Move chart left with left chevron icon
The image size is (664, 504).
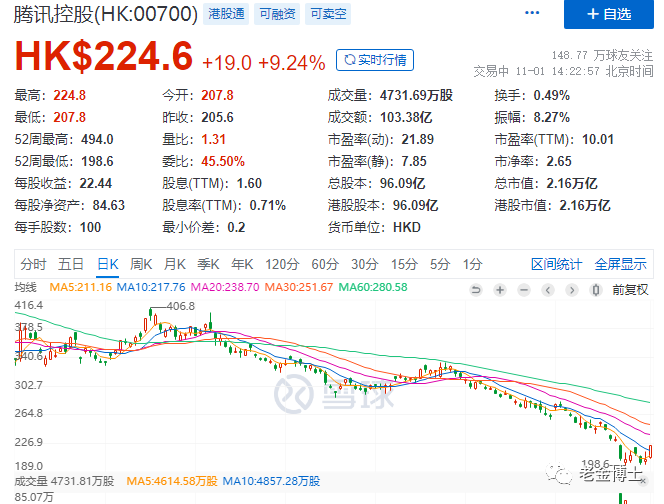[x=548, y=290]
